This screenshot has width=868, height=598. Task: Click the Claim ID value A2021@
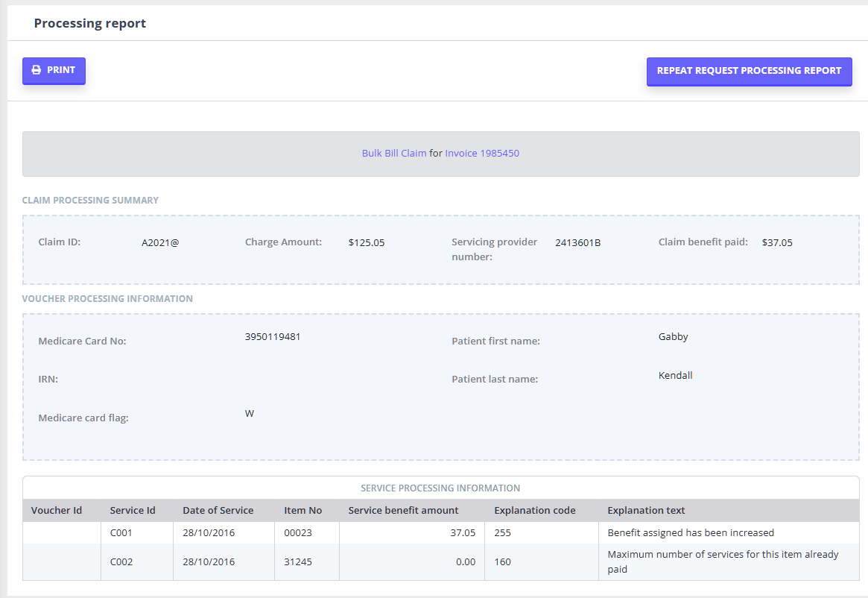(160, 242)
